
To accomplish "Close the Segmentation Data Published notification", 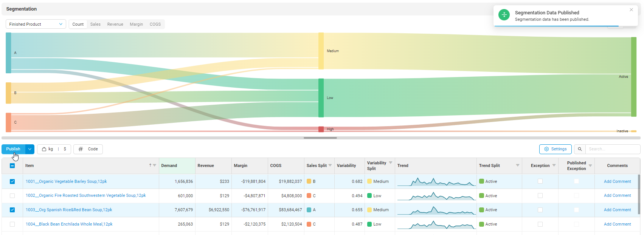I will tap(631, 10).
